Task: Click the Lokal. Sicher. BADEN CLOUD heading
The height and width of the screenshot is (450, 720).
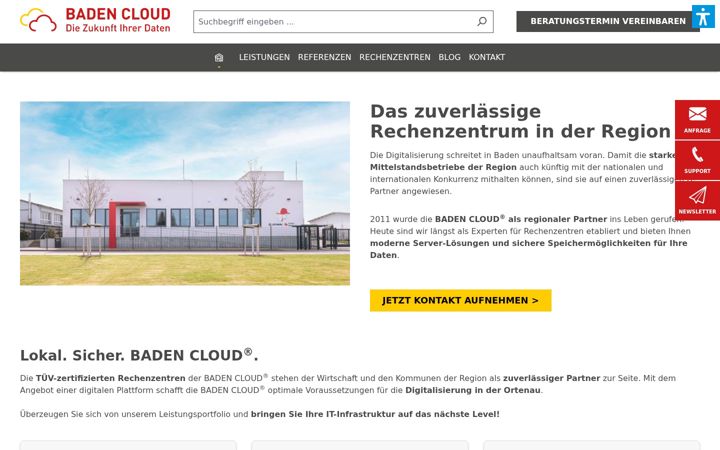Action: click(139, 355)
